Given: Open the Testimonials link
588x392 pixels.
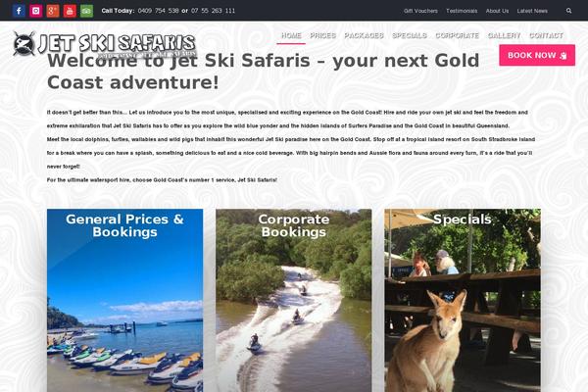Looking at the screenshot, I should click(462, 11).
